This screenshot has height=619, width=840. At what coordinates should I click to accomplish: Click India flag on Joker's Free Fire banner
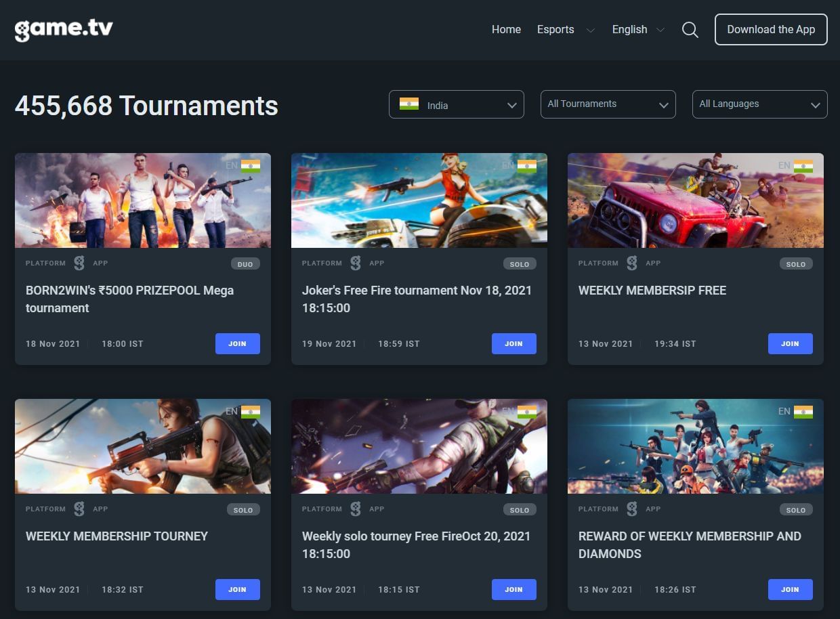pos(527,166)
